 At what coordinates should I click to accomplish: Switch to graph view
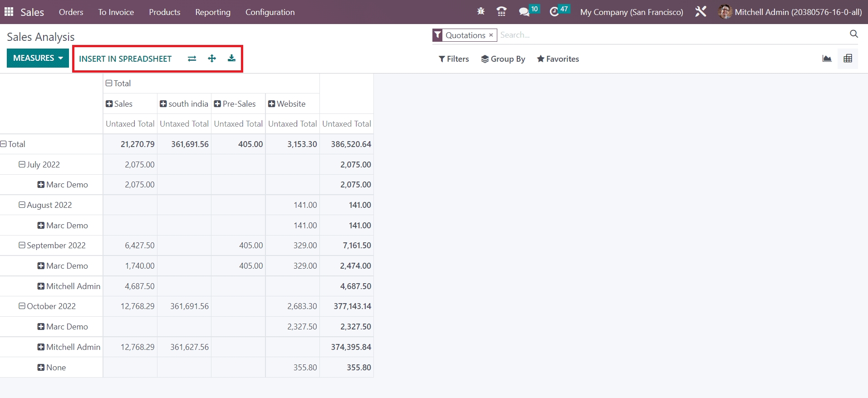click(827, 59)
